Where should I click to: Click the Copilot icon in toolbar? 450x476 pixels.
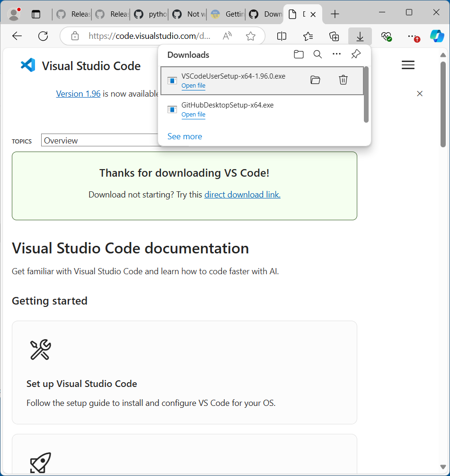click(436, 36)
